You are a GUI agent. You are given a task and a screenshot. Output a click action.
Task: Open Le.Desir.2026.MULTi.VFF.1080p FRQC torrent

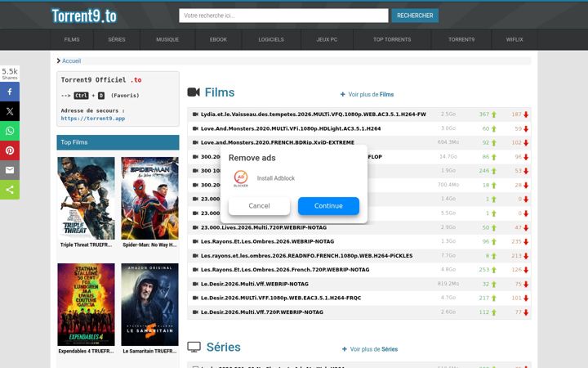[281, 298]
